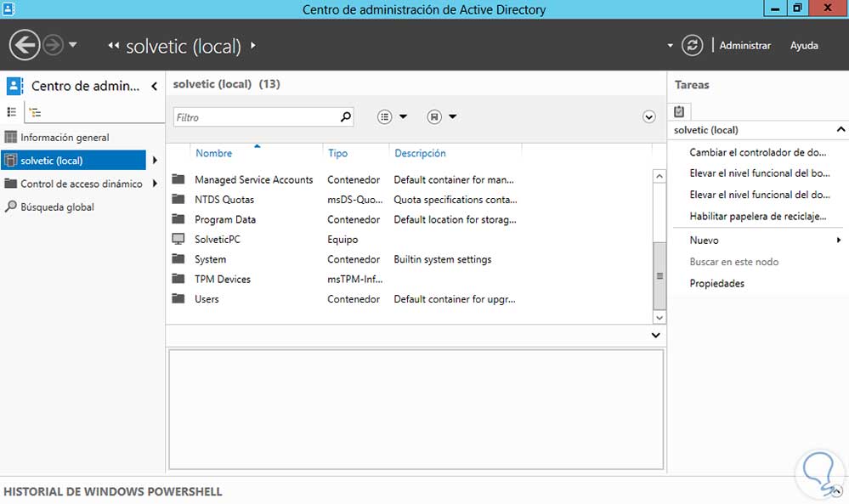Open Control de acceso dinámico
The height and width of the screenshot is (504, 849).
[x=82, y=184]
